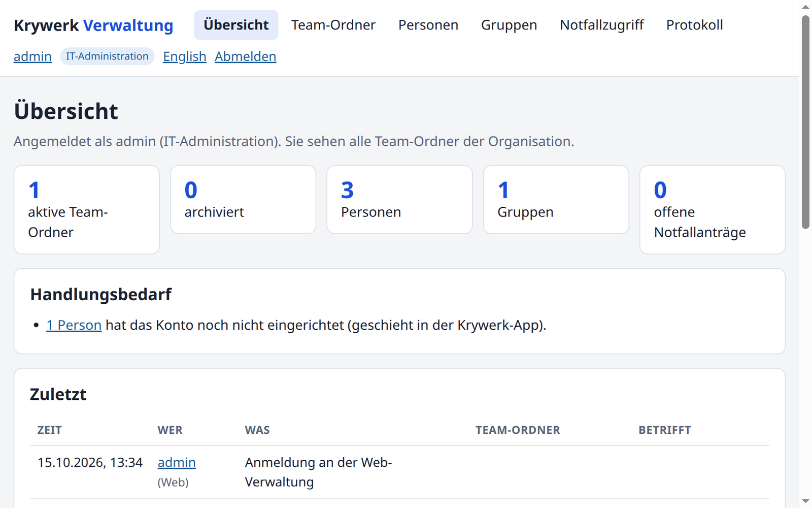Open the admin profile link in the header
The width and height of the screenshot is (812, 508).
[32, 56]
